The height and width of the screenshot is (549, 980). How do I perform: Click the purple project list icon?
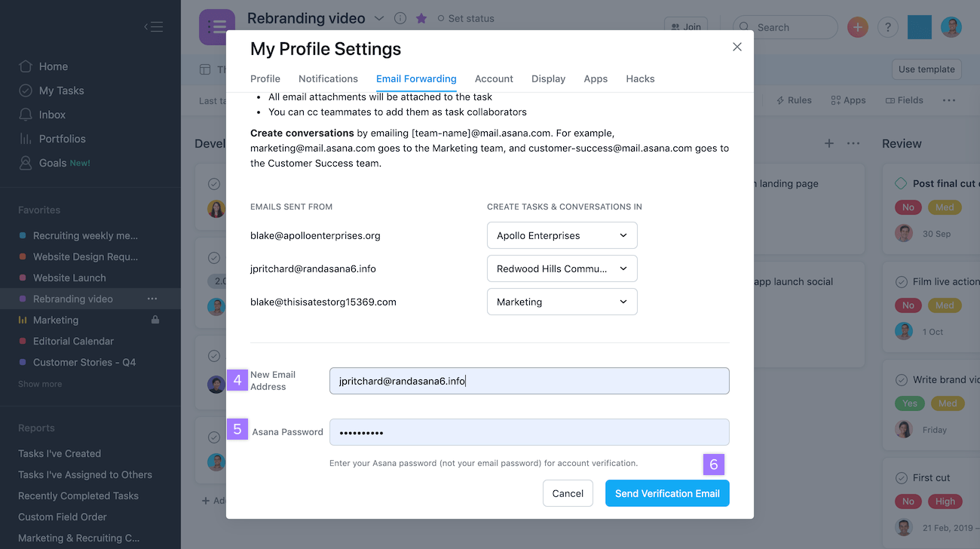point(217,27)
